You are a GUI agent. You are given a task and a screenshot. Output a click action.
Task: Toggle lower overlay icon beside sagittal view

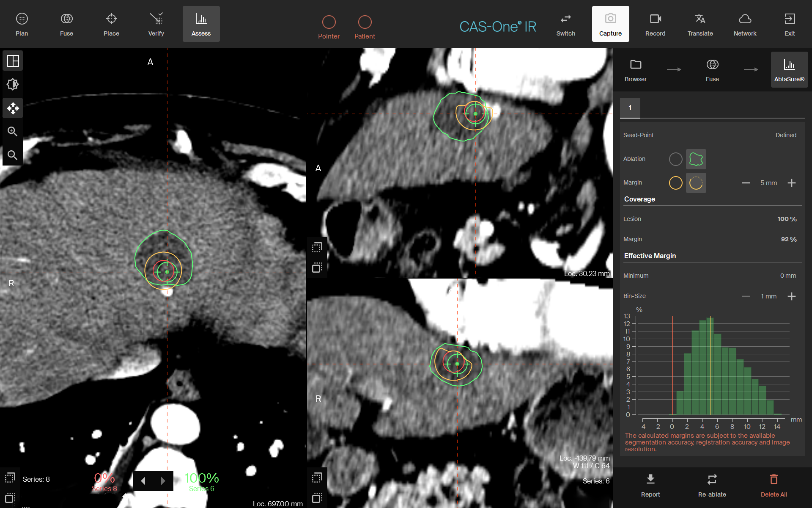[x=317, y=268]
